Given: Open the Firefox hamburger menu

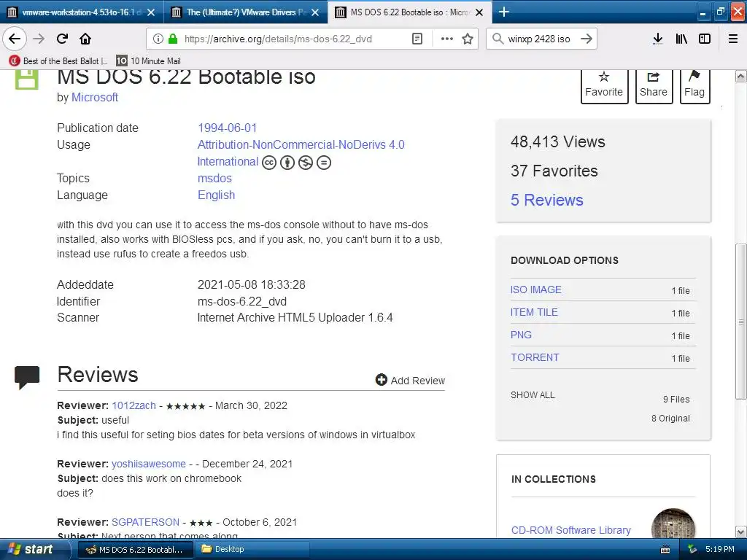Looking at the screenshot, I should (x=733, y=39).
